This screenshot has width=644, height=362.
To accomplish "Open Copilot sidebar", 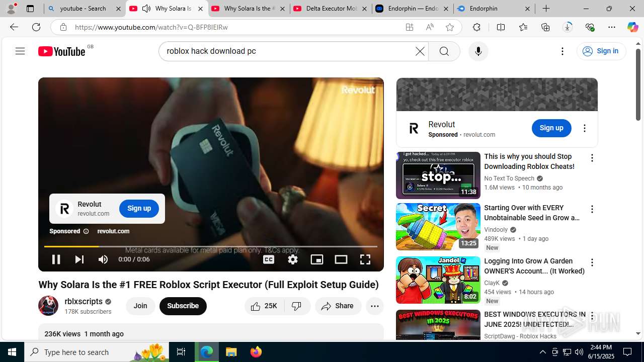I will click(x=633, y=27).
